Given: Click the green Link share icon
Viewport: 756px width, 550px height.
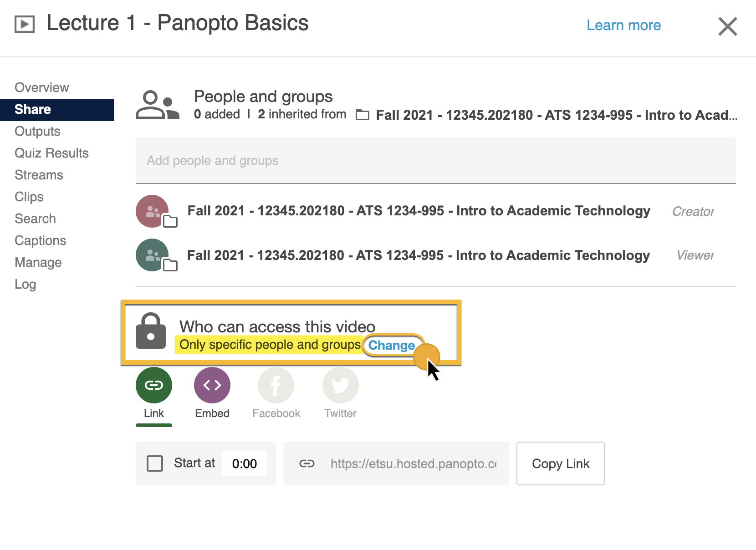Looking at the screenshot, I should click(154, 385).
